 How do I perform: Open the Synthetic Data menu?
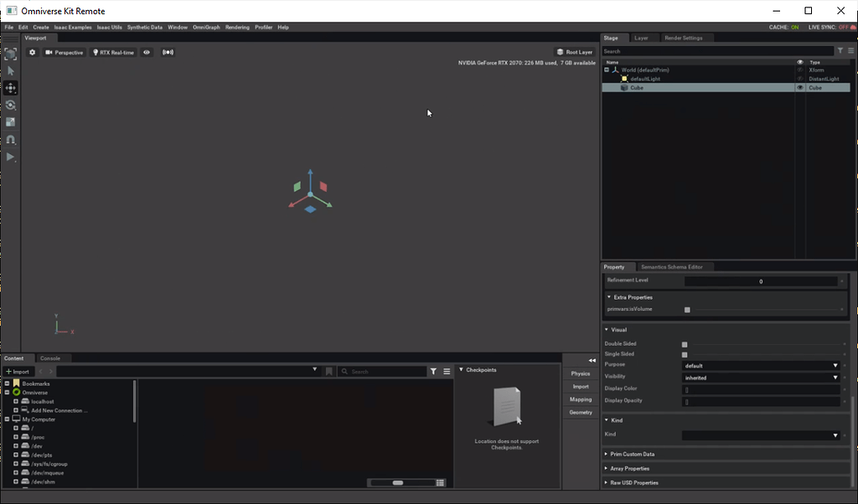tap(144, 28)
